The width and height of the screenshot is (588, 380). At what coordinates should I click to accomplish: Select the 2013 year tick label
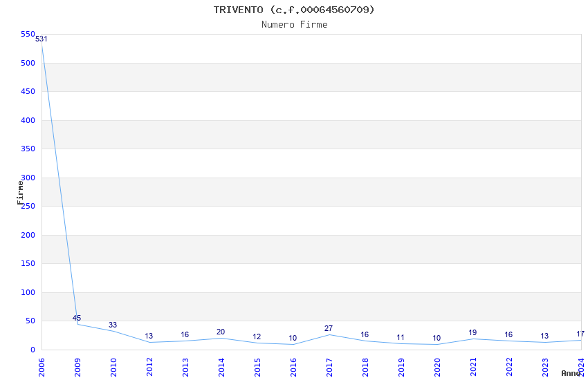pyautogui.click(x=185, y=368)
